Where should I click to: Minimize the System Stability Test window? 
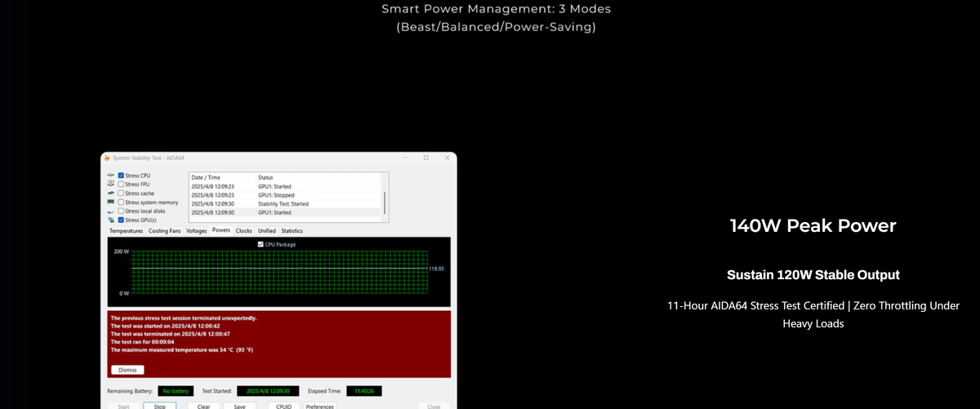[405, 158]
